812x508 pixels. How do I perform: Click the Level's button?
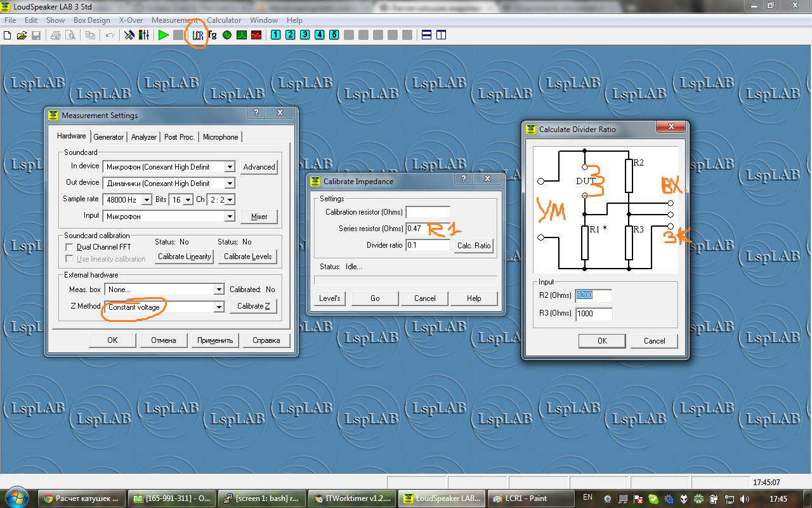coord(330,298)
